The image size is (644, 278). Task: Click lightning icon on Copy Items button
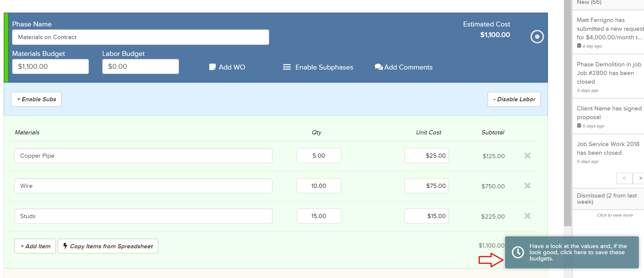coord(65,246)
